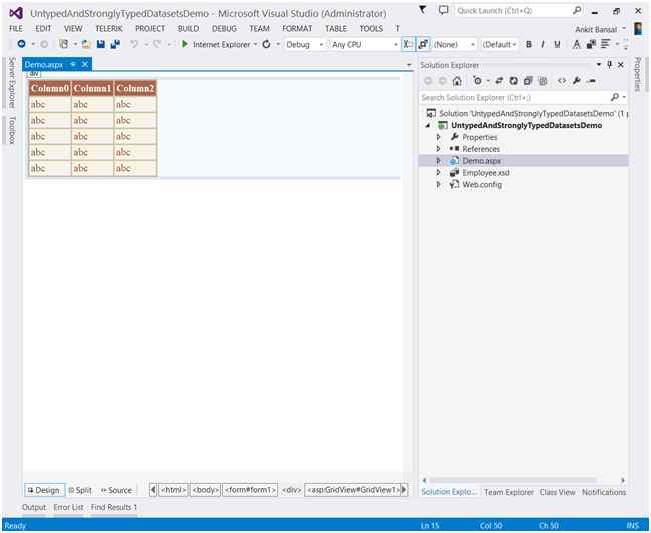Open the BUILD menu

[188, 28]
